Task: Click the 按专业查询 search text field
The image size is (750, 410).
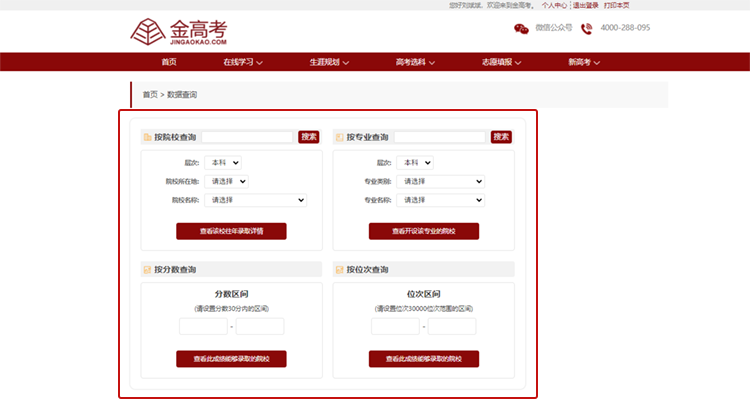Action: point(439,137)
